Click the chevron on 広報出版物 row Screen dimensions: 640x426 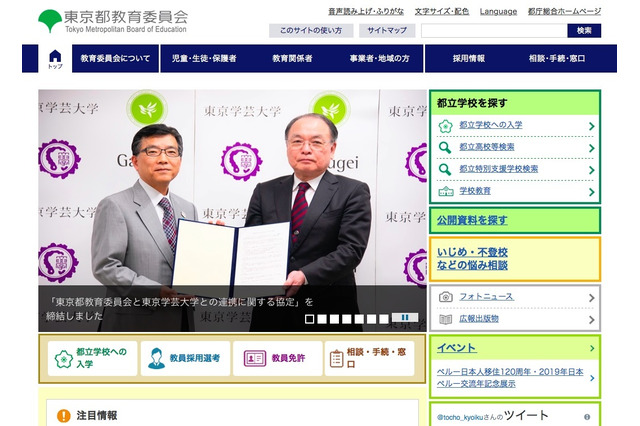(x=591, y=320)
